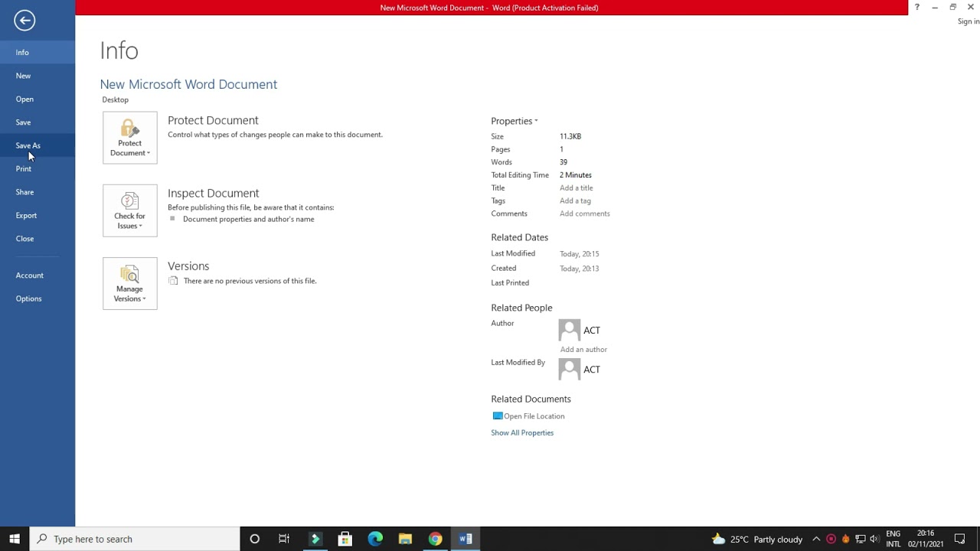Click Add an author
Viewport: 980px width, 551px height.
583,350
